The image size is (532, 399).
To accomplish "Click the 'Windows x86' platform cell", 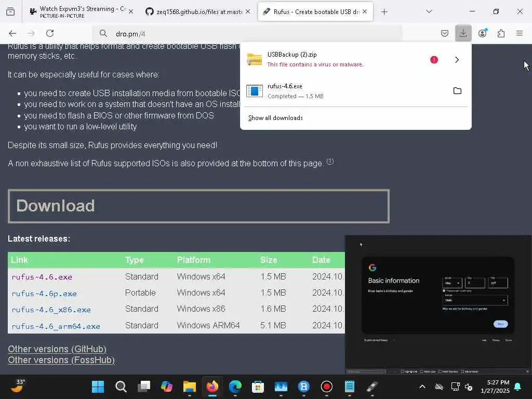I will click(201, 309).
